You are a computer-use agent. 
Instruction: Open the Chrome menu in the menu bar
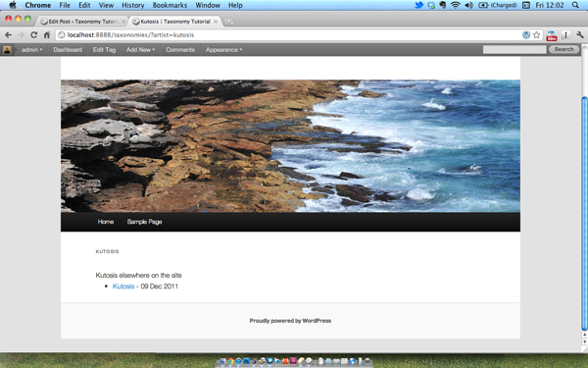[x=38, y=5]
